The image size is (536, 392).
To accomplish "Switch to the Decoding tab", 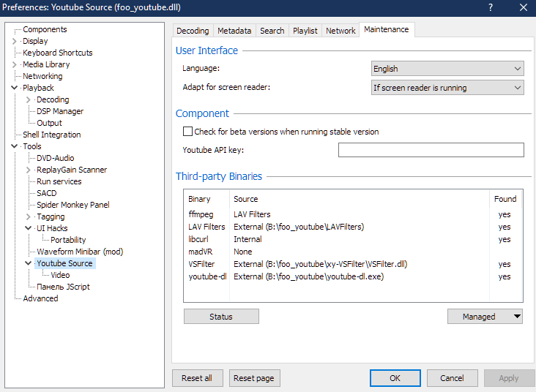I will (x=193, y=31).
